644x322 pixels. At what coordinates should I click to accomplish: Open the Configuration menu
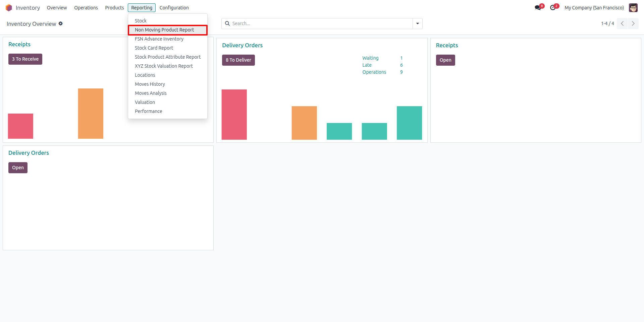(174, 8)
